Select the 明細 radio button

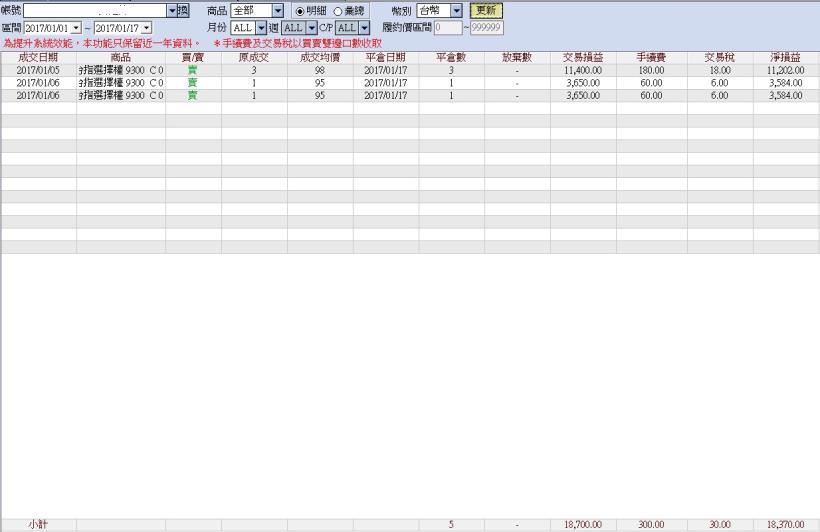click(298, 10)
